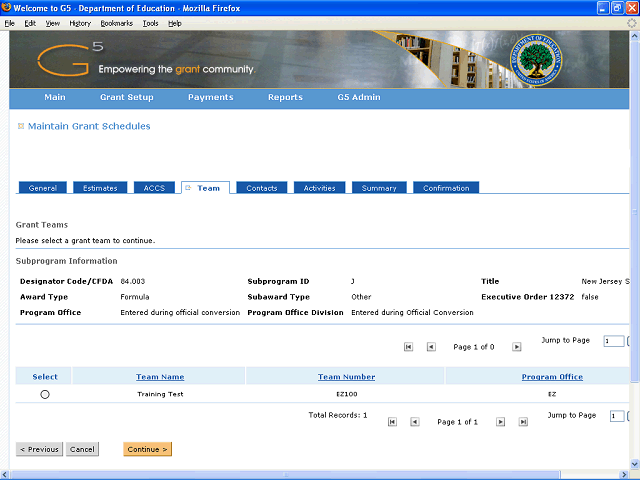This screenshot has width=640, height=480.
Task: Switch to the Contacts tab
Action: [x=262, y=188]
